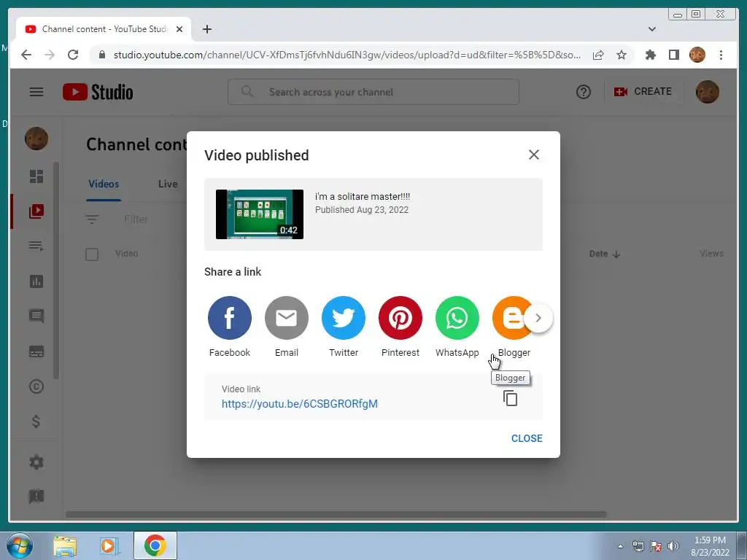Open Settings gear in sidebar
Viewport: 747px width, 560px height.
point(36,462)
